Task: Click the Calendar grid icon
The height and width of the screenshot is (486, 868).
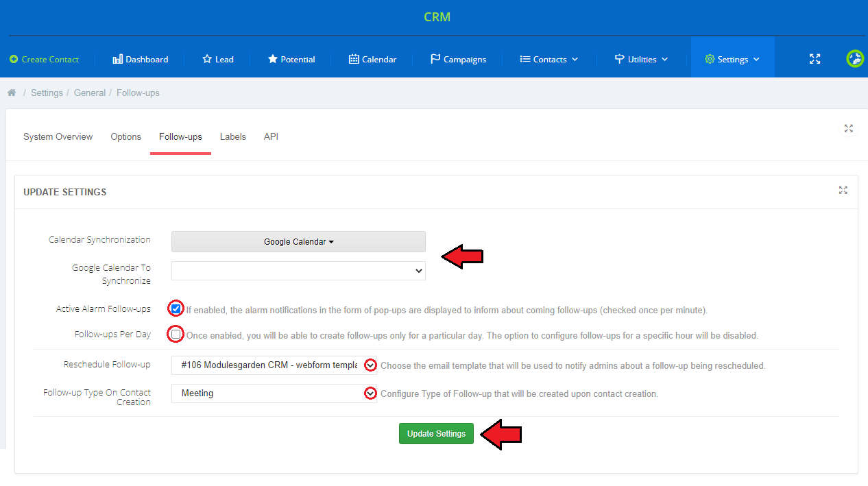Action: tap(354, 60)
